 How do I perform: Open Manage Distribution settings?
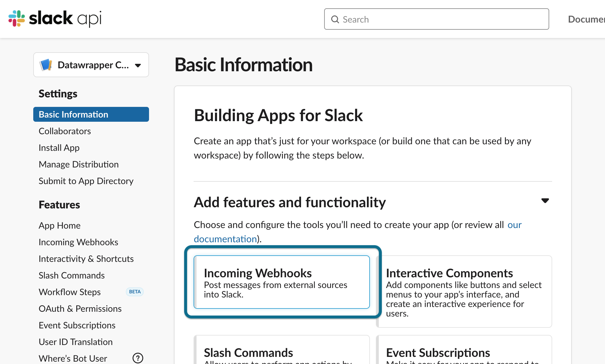(79, 164)
